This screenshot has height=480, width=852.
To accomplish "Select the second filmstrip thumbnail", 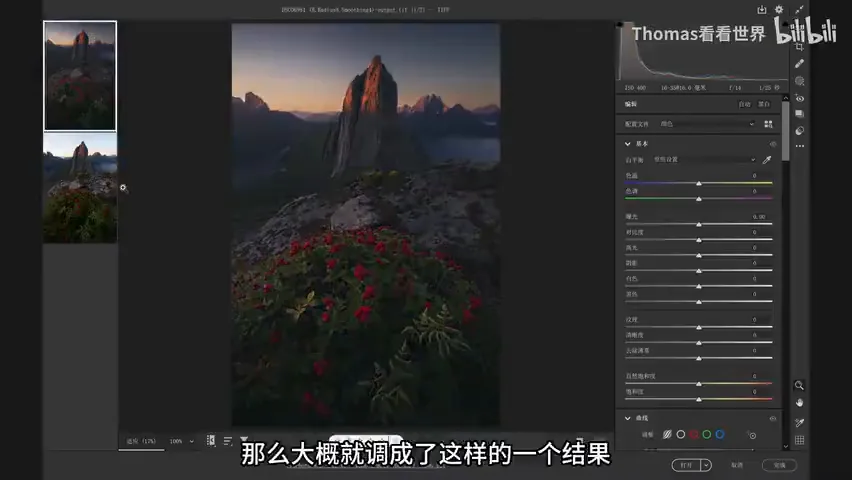I will click(x=80, y=188).
